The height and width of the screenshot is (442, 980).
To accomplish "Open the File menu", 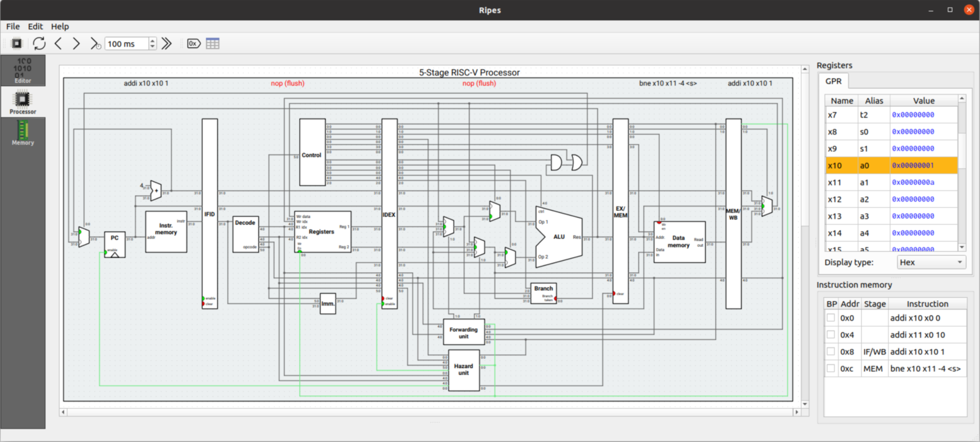I will [12, 26].
